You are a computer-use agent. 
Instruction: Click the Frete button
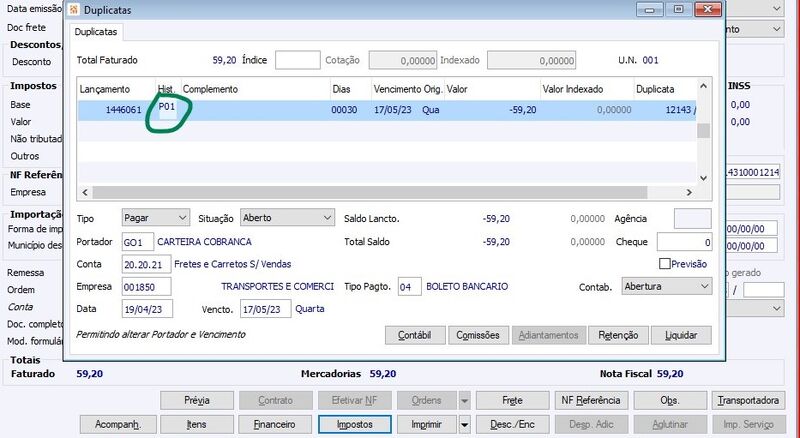pyautogui.click(x=512, y=401)
